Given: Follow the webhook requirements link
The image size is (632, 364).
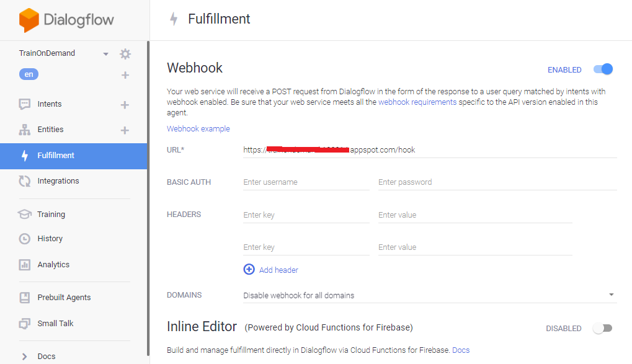Looking at the screenshot, I should 417,102.
